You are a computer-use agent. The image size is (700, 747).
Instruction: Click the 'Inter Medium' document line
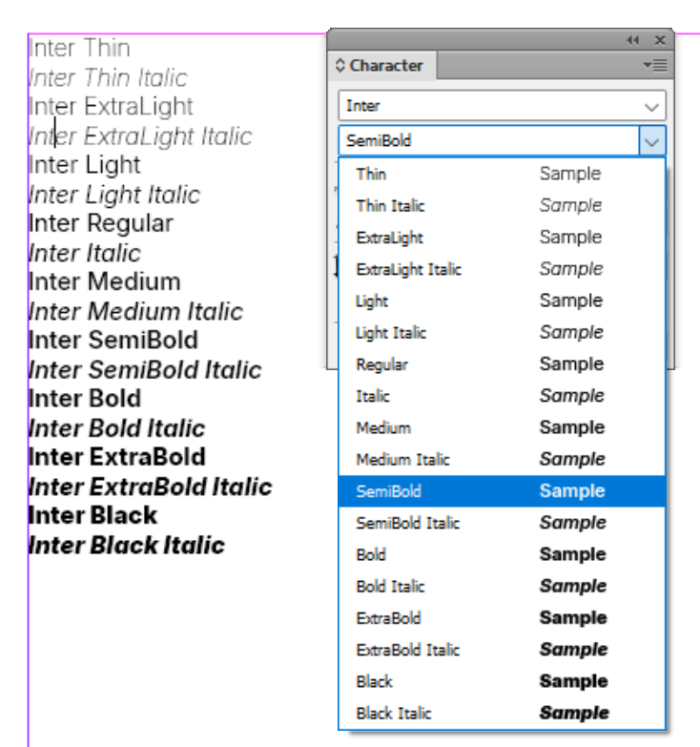(105, 281)
